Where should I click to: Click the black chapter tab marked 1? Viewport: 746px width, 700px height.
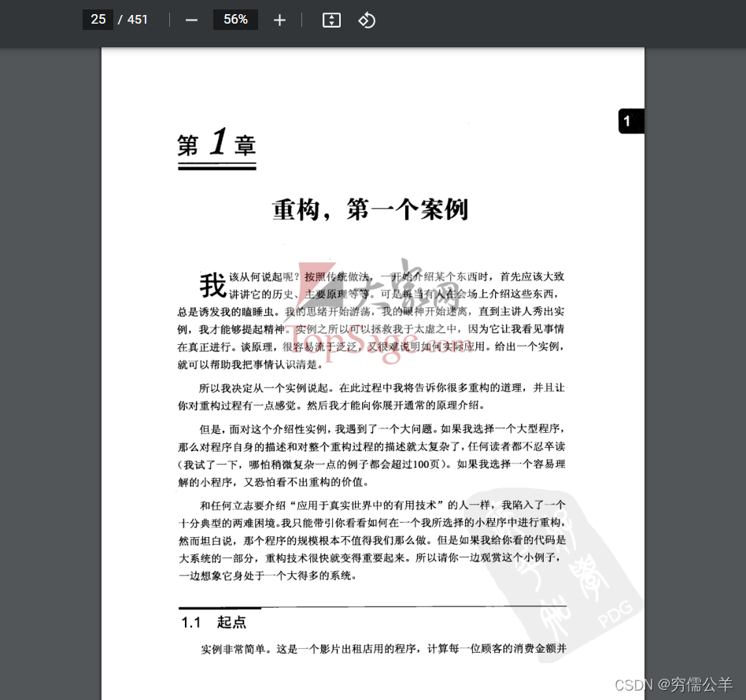click(x=631, y=121)
